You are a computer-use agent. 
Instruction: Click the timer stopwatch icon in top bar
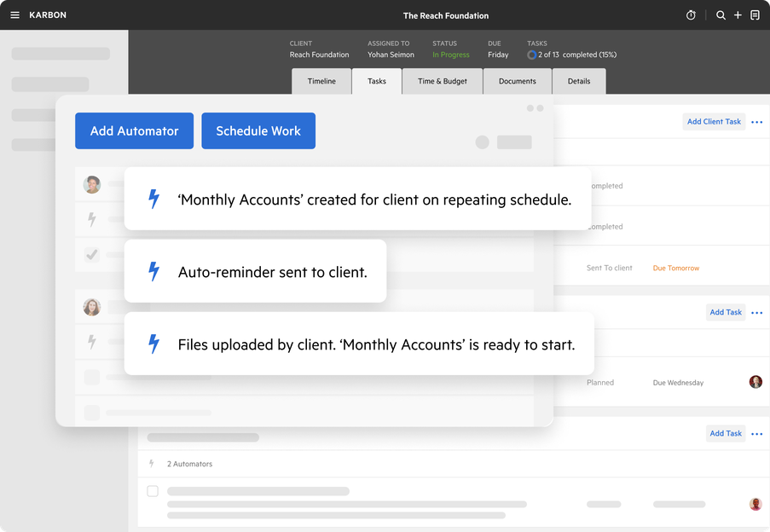[x=691, y=14]
